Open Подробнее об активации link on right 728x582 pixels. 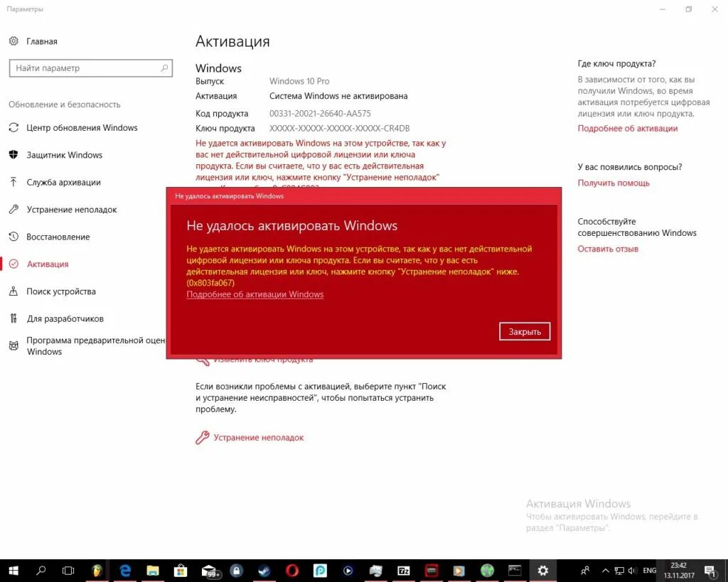pyautogui.click(x=627, y=129)
